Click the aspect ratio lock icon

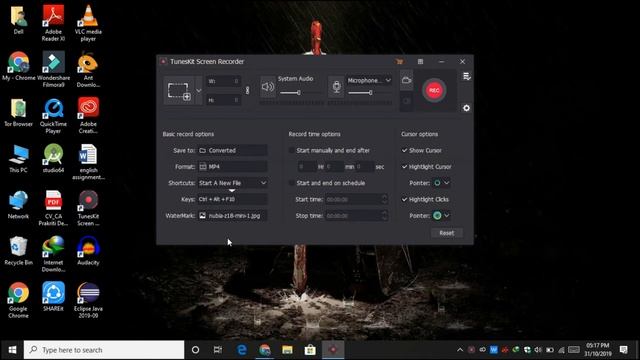tap(247, 90)
